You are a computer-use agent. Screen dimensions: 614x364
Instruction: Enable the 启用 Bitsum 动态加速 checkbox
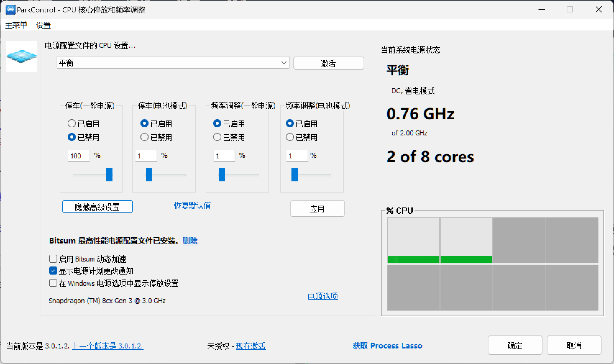pyautogui.click(x=53, y=258)
